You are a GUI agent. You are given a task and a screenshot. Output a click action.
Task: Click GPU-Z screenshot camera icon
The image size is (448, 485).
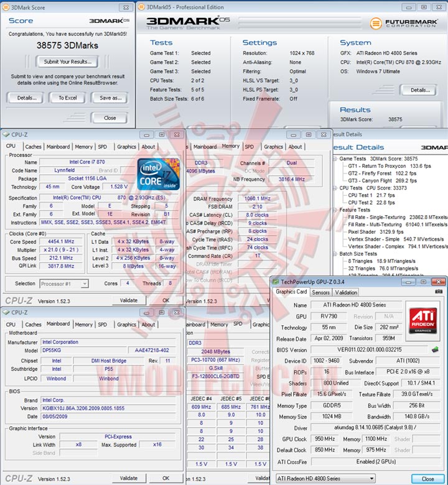(439, 292)
